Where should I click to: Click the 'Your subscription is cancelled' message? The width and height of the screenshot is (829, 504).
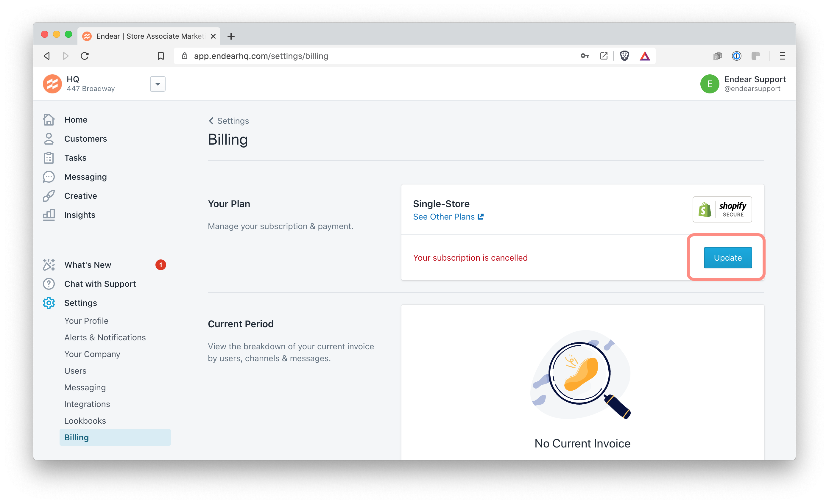(x=470, y=258)
